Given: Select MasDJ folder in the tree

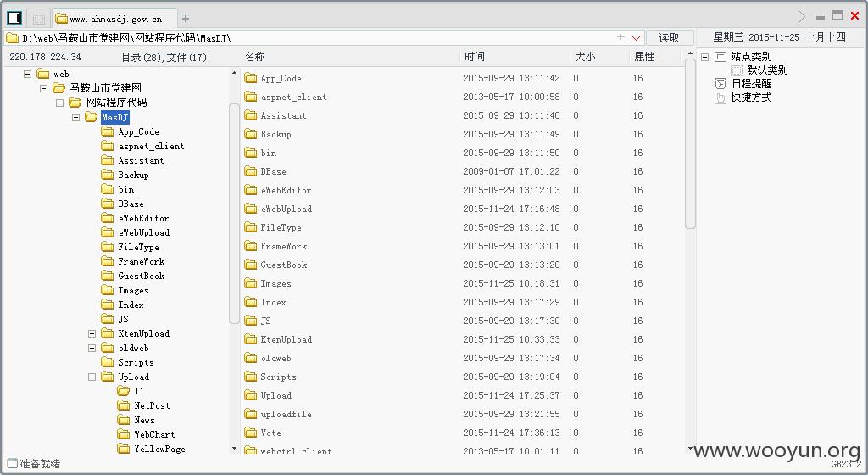Looking at the screenshot, I should point(114,117).
